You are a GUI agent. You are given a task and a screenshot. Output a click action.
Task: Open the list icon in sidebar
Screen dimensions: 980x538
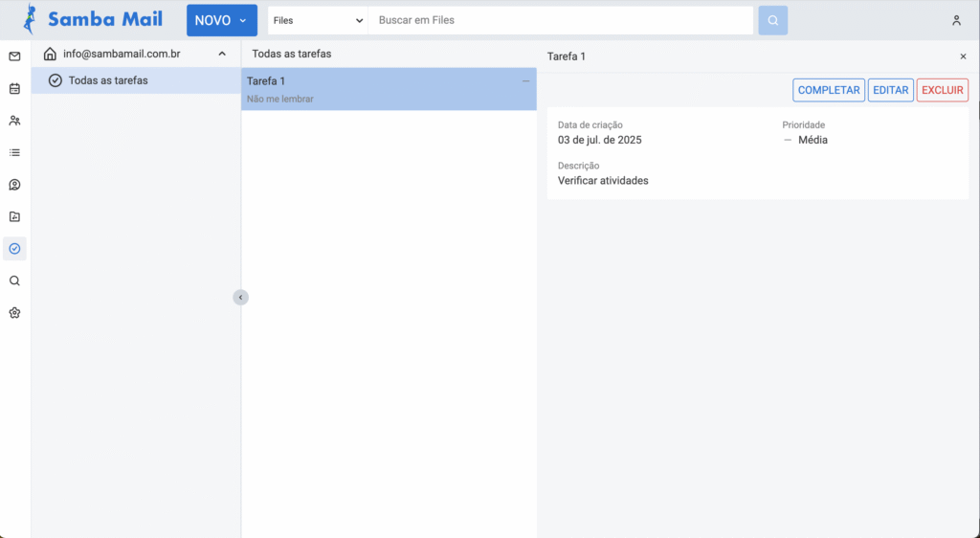[x=14, y=152]
